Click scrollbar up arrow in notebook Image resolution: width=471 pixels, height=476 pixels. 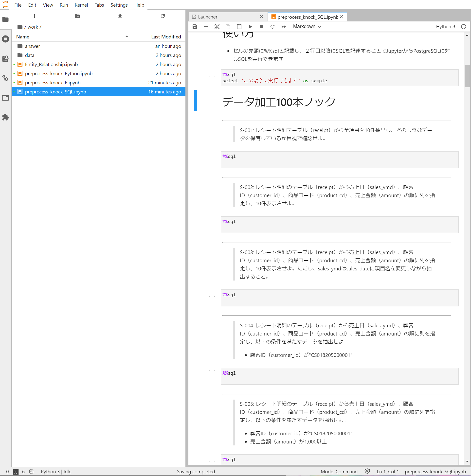click(467, 35)
